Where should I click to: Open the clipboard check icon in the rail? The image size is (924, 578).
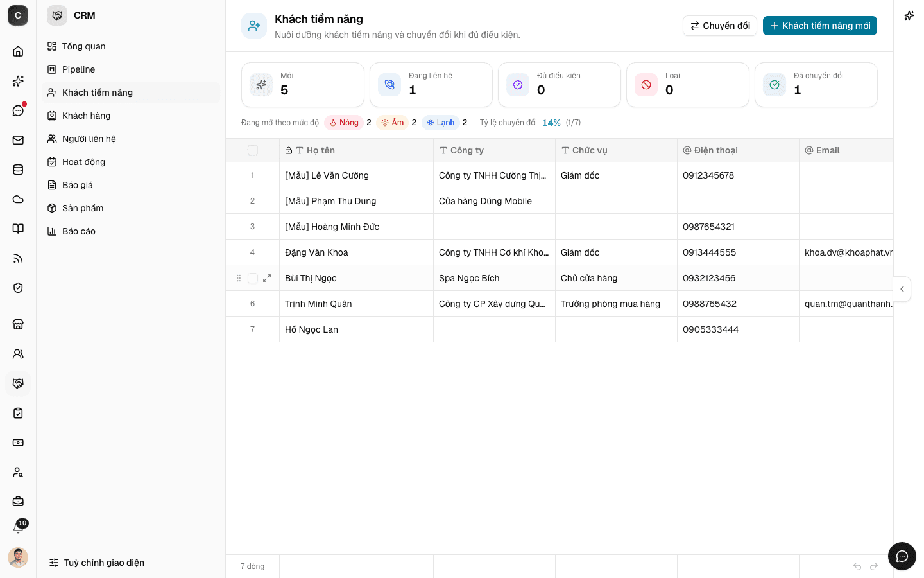tap(18, 413)
